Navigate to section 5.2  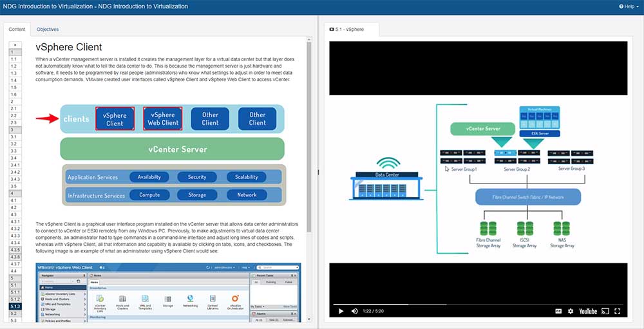(x=15, y=314)
